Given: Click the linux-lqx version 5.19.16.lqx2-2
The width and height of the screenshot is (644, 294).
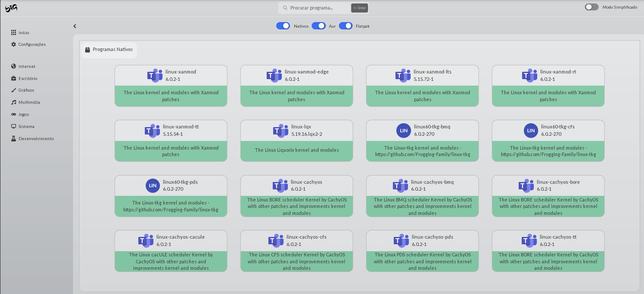Looking at the screenshot, I should 307,134.
